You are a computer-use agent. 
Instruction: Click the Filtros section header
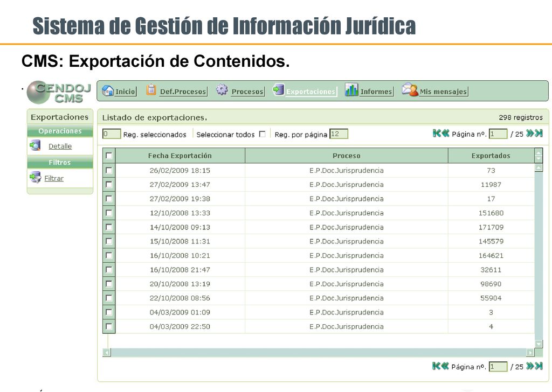[60, 163]
